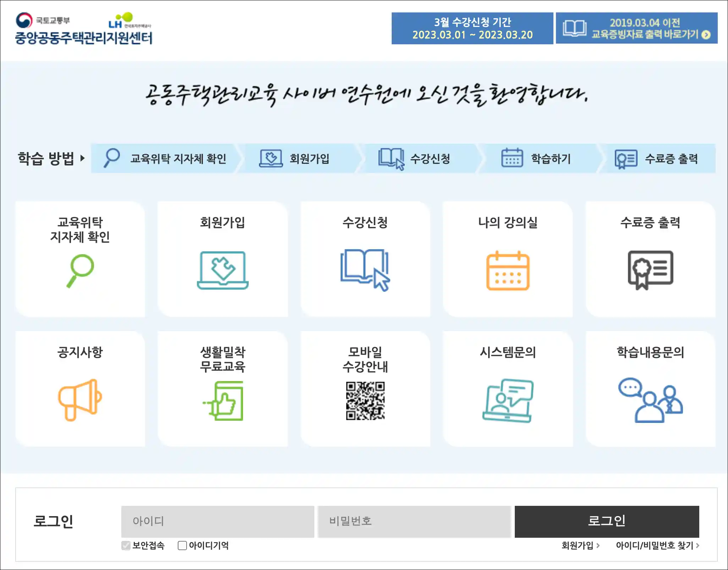The image size is (728, 570).
Task: Click the people chat icon under 학습내용문의
Action: click(650, 400)
